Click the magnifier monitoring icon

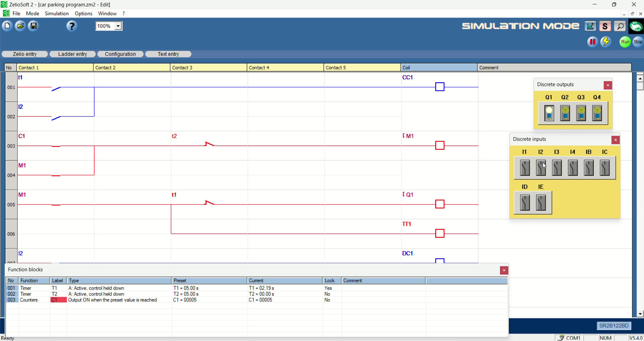(620, 26)
